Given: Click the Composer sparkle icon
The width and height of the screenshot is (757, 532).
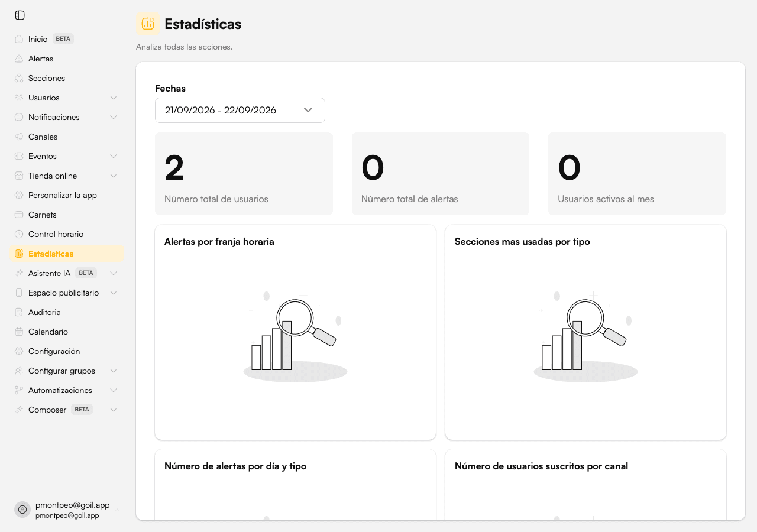Looking at the screenshot, I should pyautogui.click(x=19, y=410).
